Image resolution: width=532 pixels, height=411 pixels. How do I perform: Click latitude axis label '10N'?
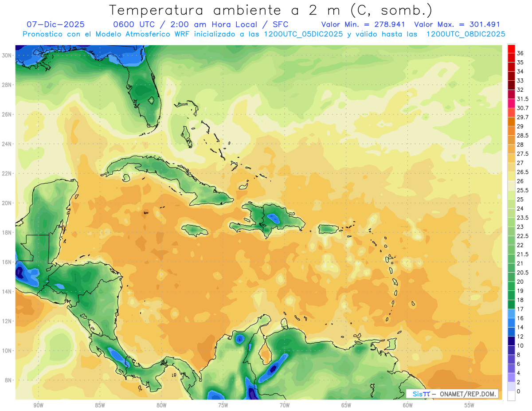coord(8,351)
